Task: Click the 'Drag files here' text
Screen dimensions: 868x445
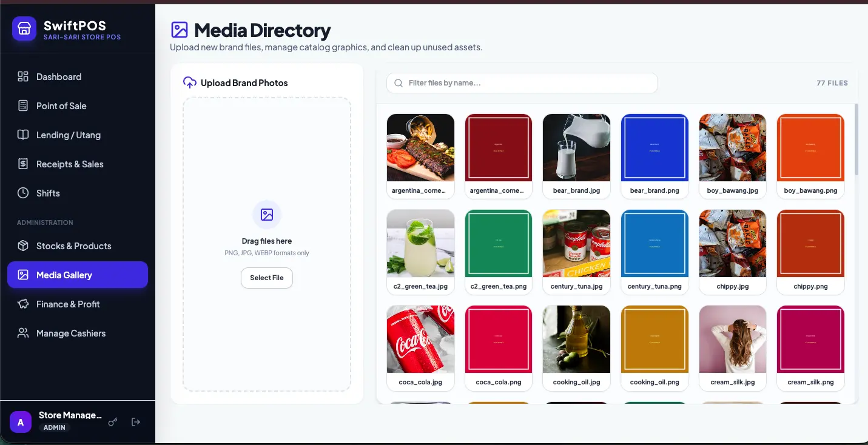Action: 267,241
